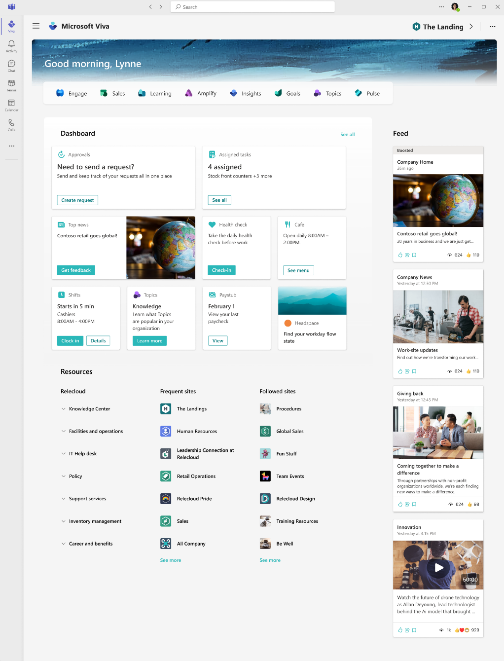The image size is (504, 661).
Task: Open Relecloud Pride site icon
Action: (x=166, y=499)
